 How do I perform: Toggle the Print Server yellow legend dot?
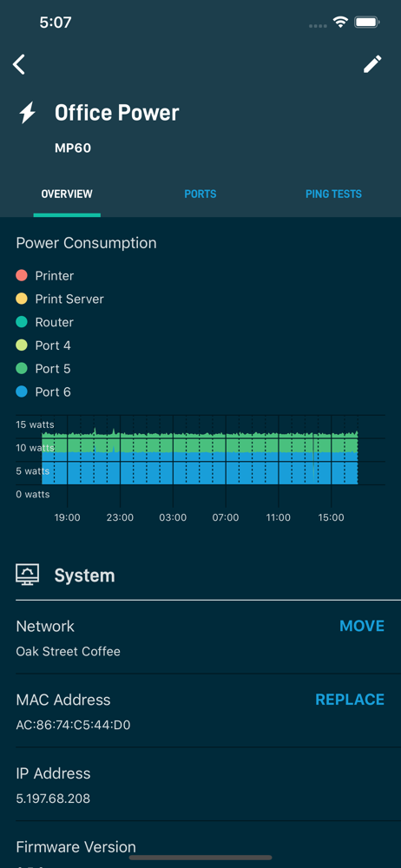(23, 299)
